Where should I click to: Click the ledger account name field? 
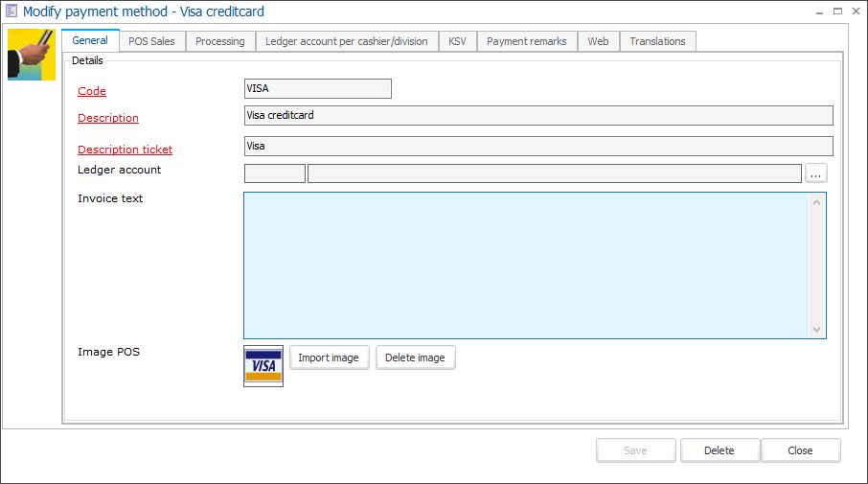coord(554,173)
